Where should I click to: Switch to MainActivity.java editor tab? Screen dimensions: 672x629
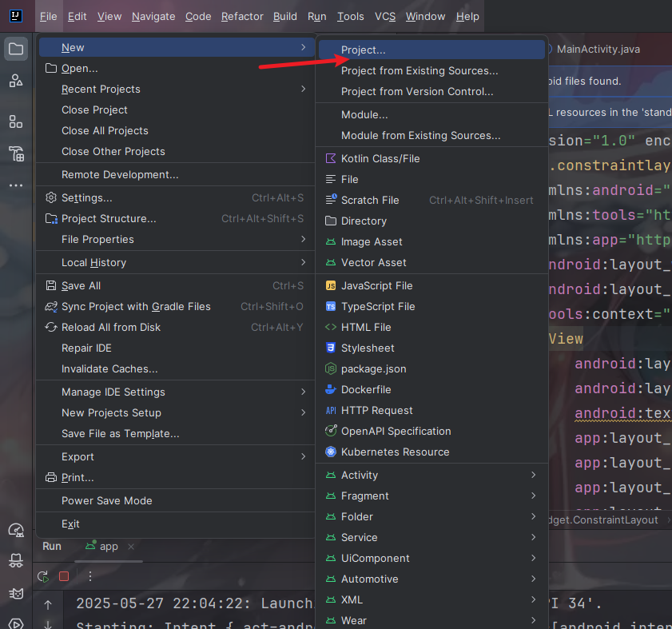[598, 50]
